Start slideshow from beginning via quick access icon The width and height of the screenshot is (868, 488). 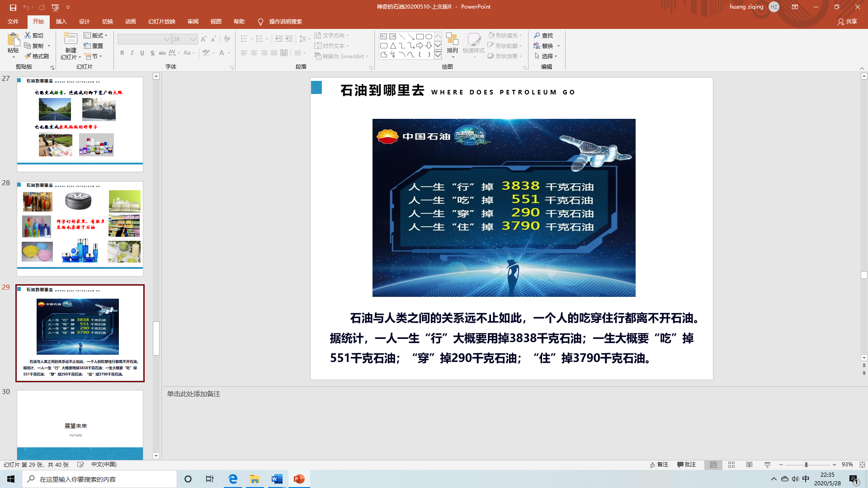[x=55, y=7]
